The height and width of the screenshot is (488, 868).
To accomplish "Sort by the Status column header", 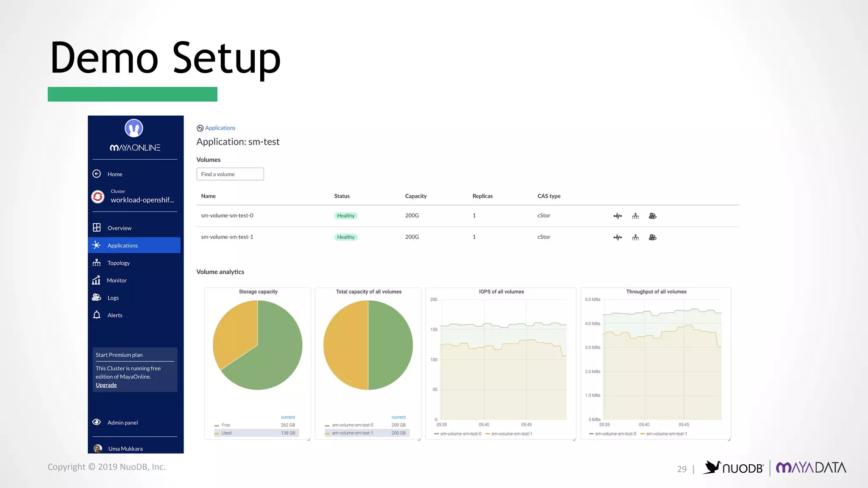I will (342, 196).
